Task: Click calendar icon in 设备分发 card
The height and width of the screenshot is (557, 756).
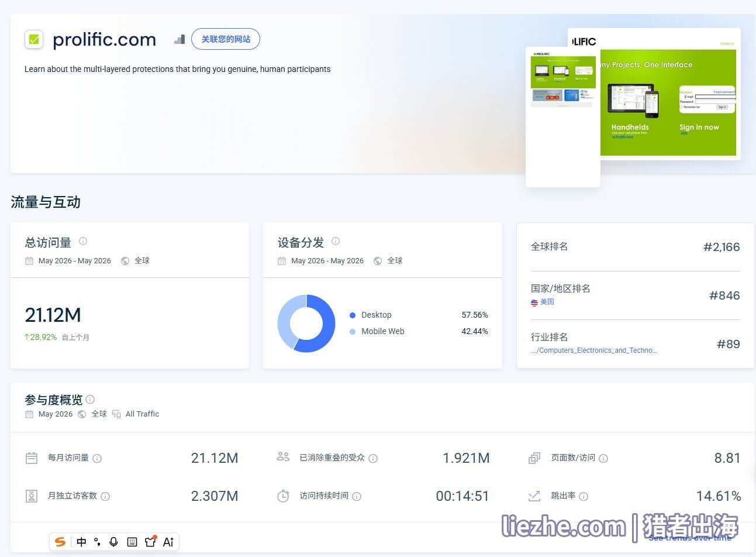Action: (282, 261)
